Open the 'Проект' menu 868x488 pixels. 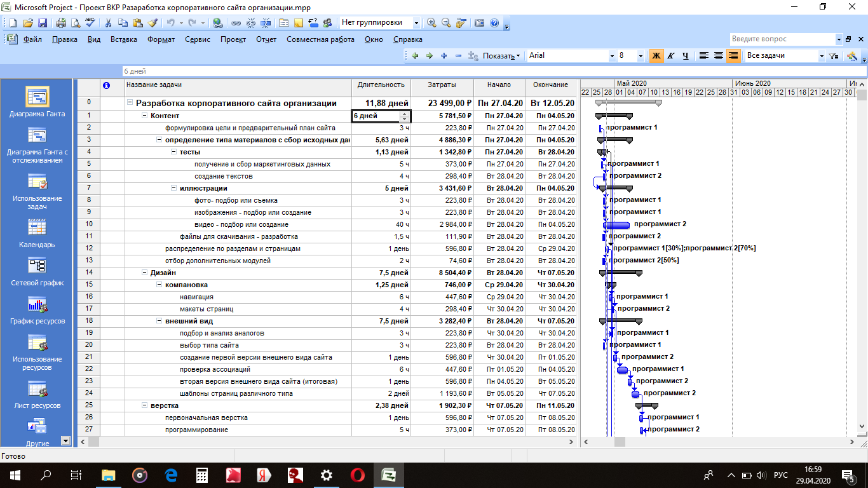(x=233, y=39)
